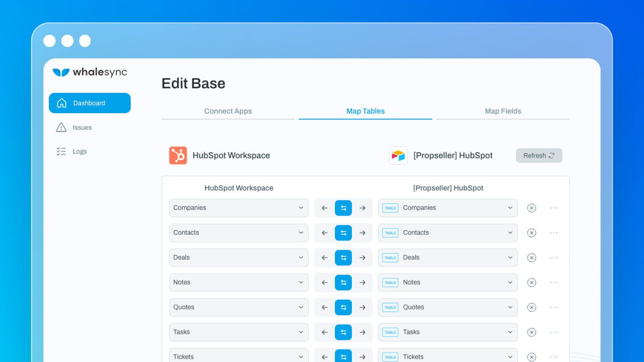Go to Issues in sidebar

82,128
